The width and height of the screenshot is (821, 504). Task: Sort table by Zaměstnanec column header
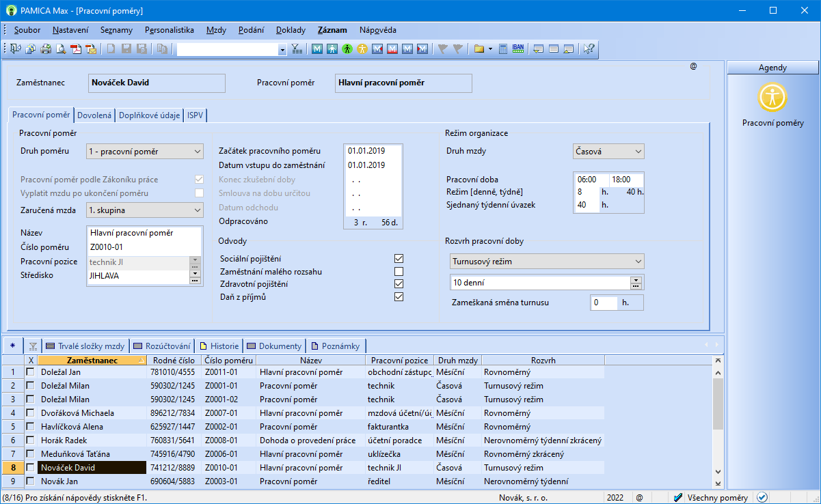pyautogui.click(x=92, y=360)
